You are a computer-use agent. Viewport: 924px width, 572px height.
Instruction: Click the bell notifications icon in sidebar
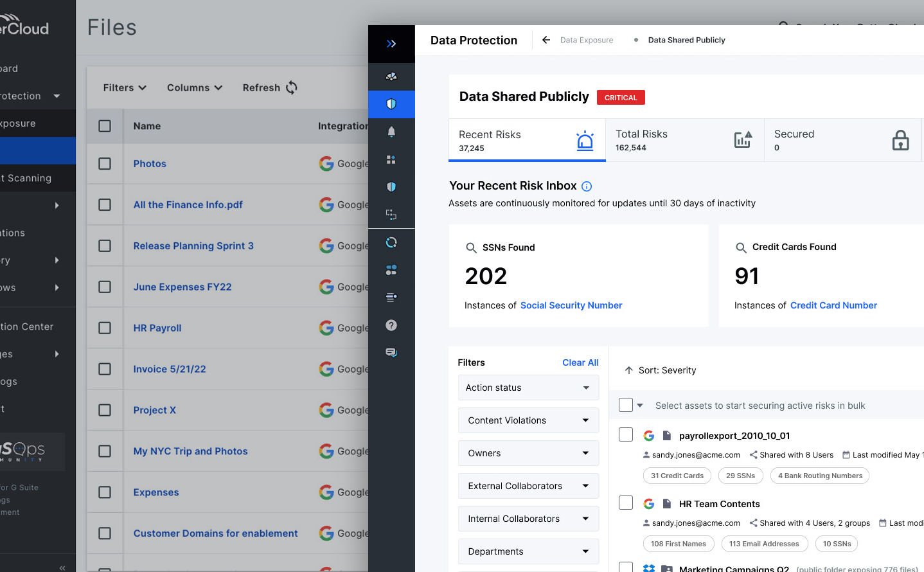click(x=391, y=132)
